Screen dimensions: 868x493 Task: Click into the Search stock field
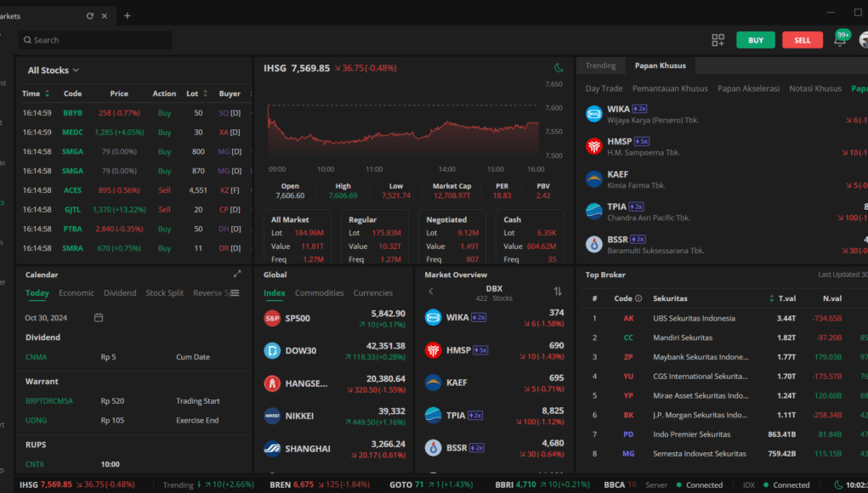95,40
